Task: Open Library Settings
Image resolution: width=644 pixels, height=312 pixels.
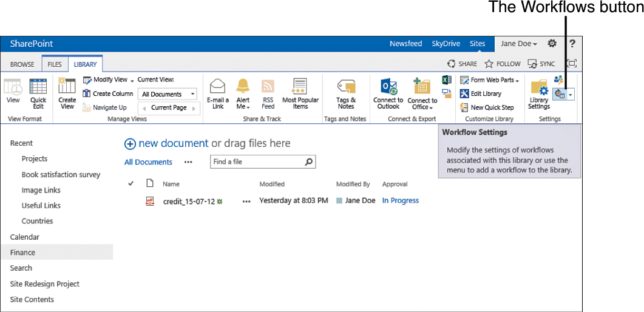Action: pyautogui.click(x=539, y=93)
